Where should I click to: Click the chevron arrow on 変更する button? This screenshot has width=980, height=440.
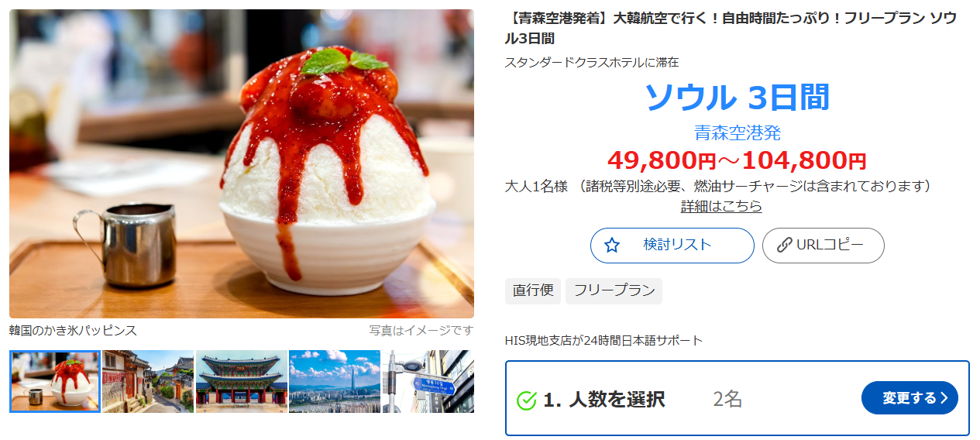(x=944, y=398)
